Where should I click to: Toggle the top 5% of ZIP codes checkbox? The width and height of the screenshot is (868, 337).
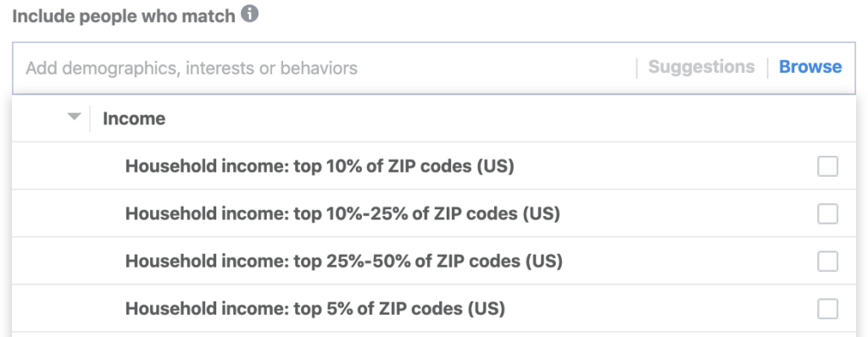[x=827, y=309]
